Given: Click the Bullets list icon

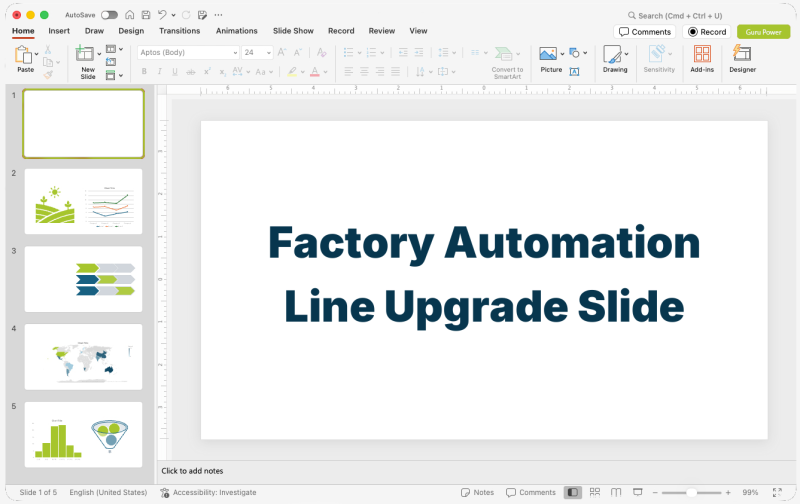Looking at the screenshot, I should pos(349,52).
